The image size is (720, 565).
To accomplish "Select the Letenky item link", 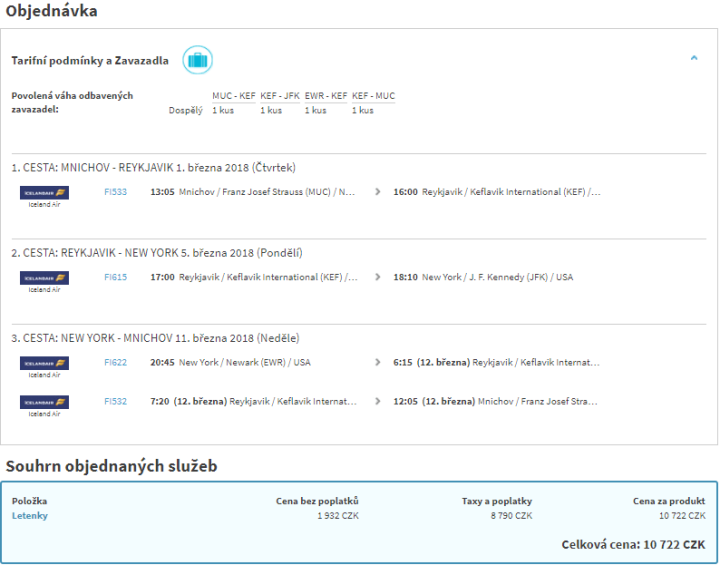I will [x=29, y=516].
